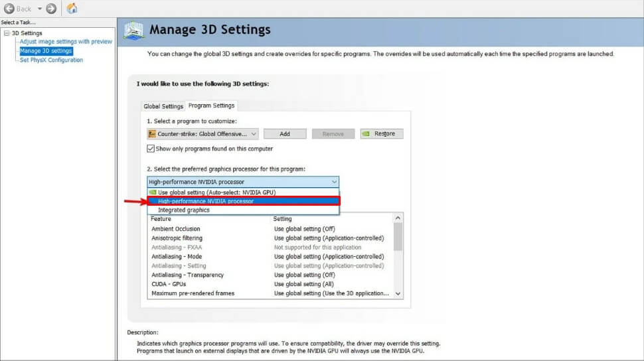Click the Feature column header
Image resolution: width=644 pixels, height=361 pixels.
pyautogui.click(x=161, y=219)
